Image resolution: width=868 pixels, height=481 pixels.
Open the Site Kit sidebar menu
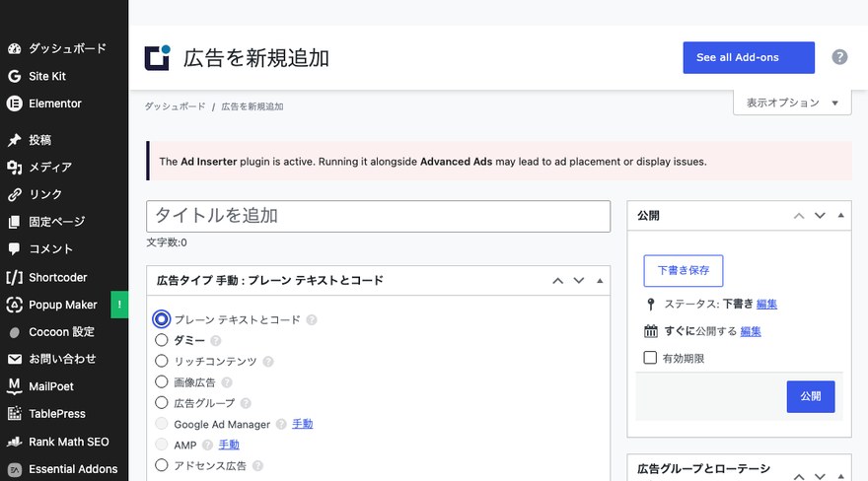click(x=64, y=76)
